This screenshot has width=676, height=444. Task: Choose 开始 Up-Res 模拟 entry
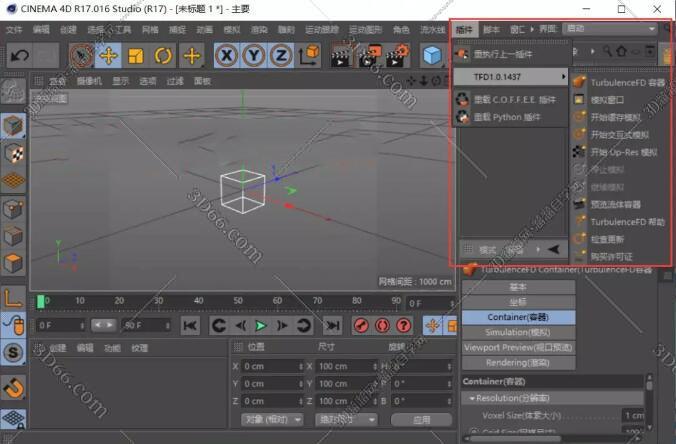[622, 152]
